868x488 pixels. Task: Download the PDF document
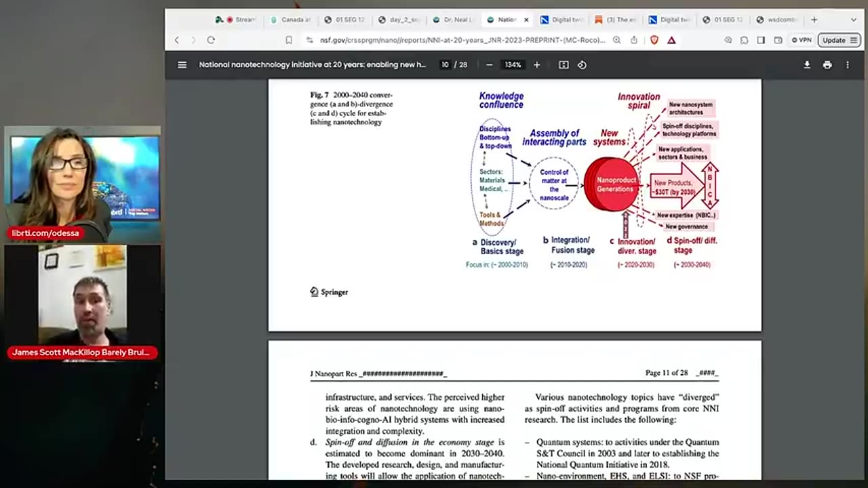click(x=807, y=65)
